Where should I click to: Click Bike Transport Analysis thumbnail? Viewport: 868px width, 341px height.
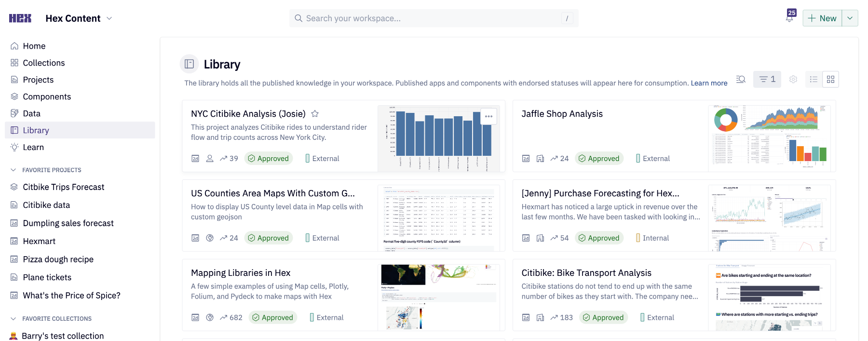point(770,297)
